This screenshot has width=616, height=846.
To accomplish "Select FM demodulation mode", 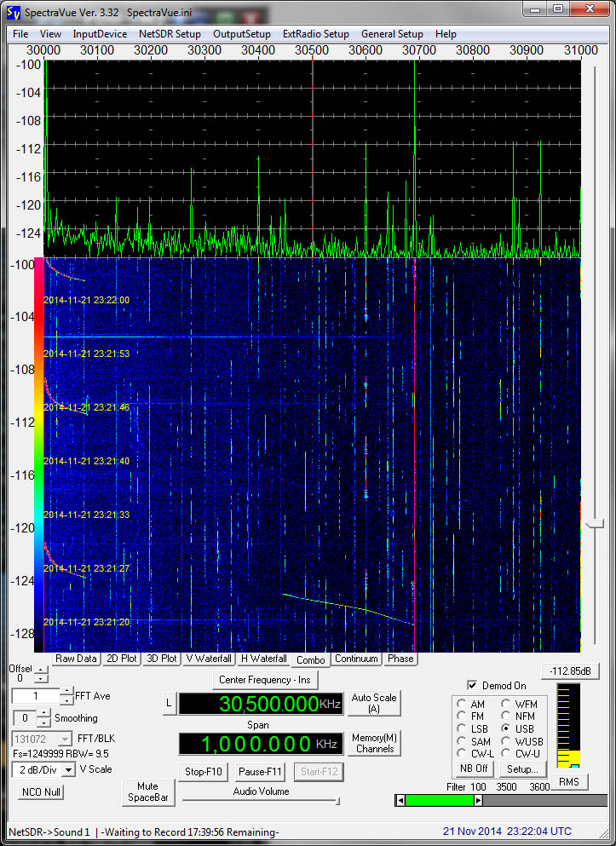I will tap(461, 716).
